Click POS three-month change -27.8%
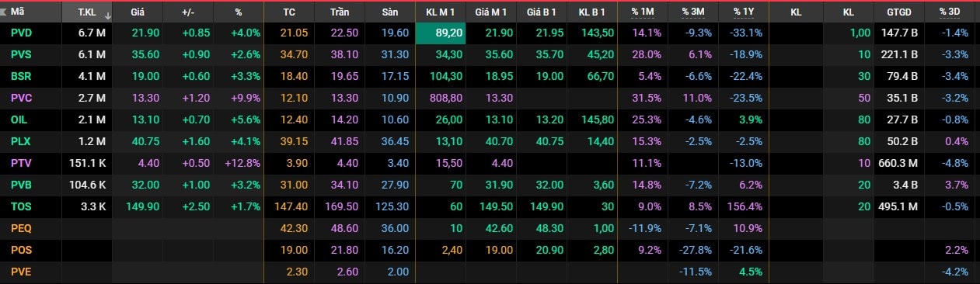This screenshot has width=980, height=284. click(696, 251)
